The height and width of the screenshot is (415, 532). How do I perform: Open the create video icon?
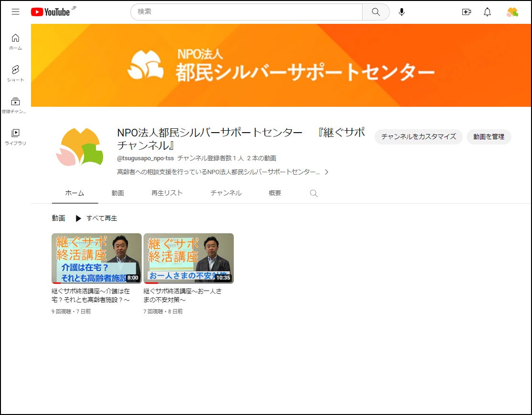tap(467, 12)
